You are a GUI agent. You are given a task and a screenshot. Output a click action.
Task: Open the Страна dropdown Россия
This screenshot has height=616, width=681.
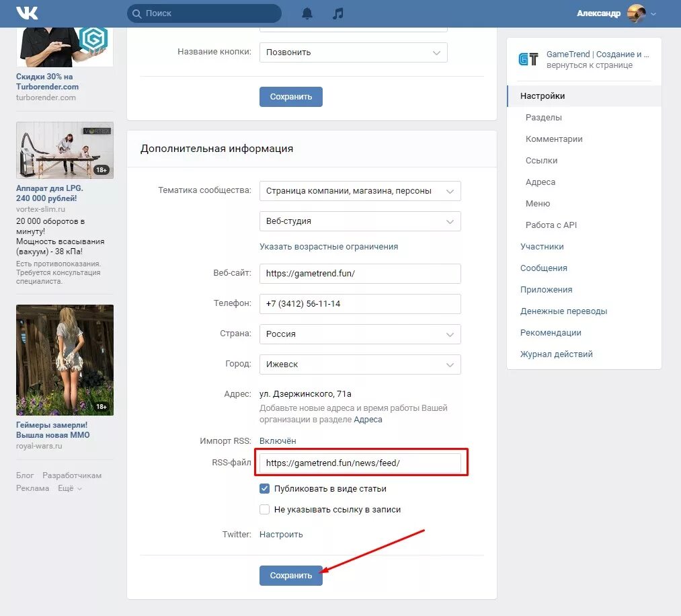click(x=360, y=334)
